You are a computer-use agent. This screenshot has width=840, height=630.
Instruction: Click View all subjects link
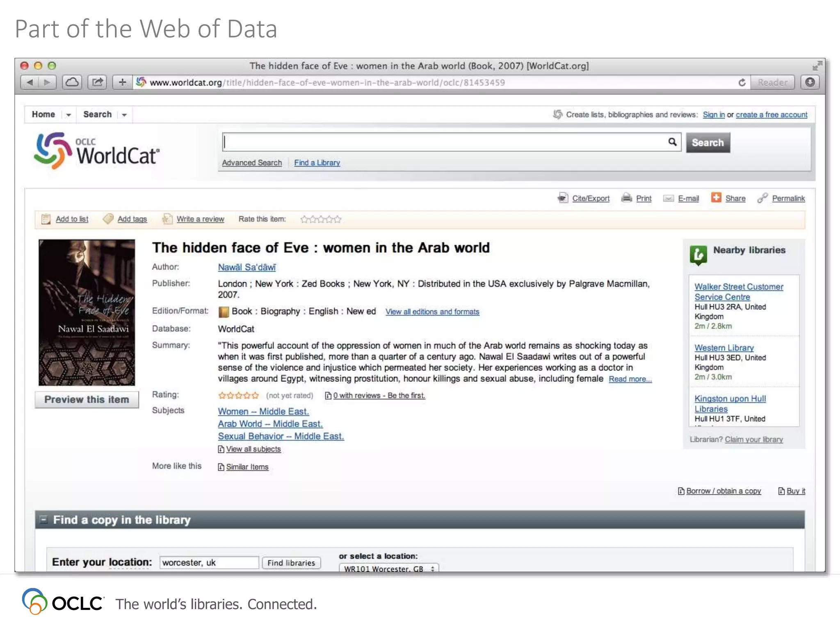pos(253,449)
